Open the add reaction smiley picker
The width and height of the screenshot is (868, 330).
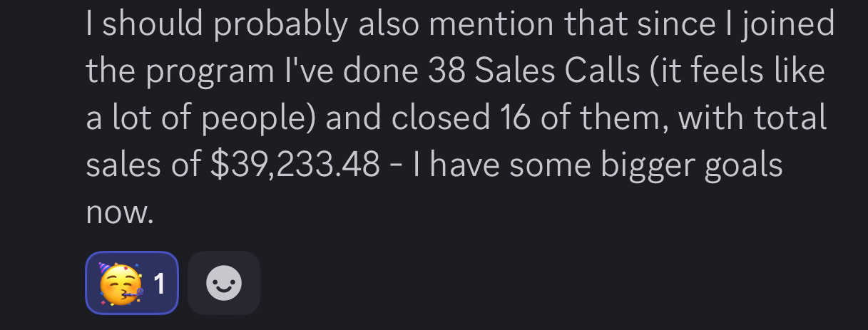pyautogui.click(x=224, y=283)
